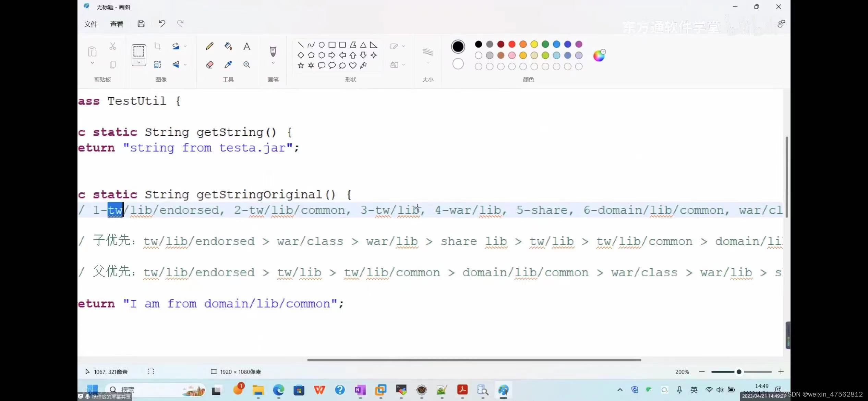Activate the Magnifier zoom tool
This screenshot has width=868, height=401.
click(x=246, y=64)
